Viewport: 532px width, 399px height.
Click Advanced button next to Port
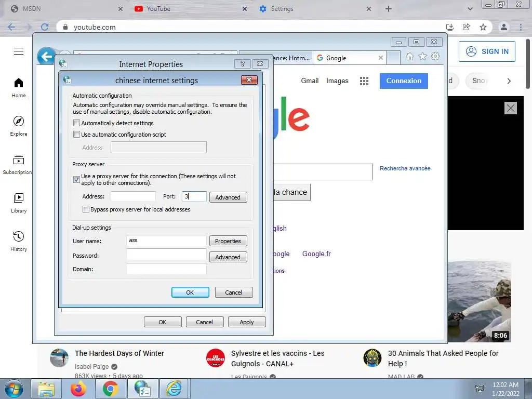click(228, 197)
